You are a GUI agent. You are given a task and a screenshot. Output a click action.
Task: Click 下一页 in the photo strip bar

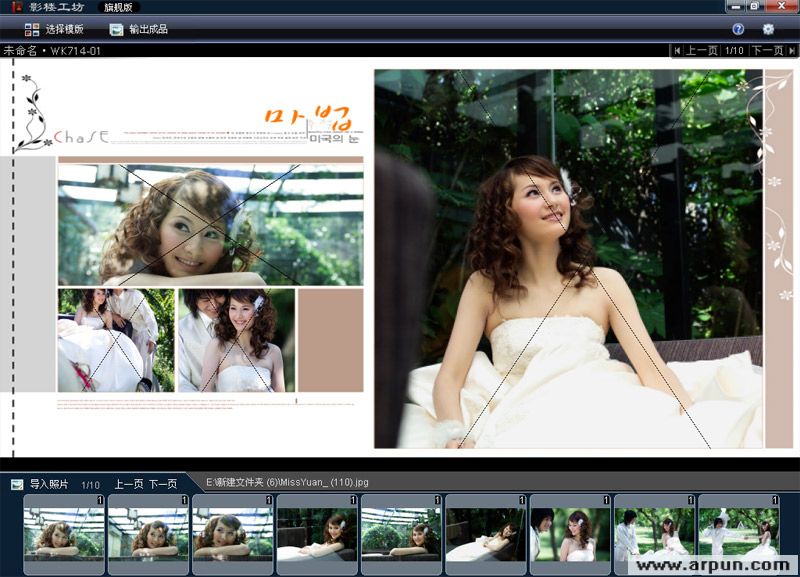point(163,484)
